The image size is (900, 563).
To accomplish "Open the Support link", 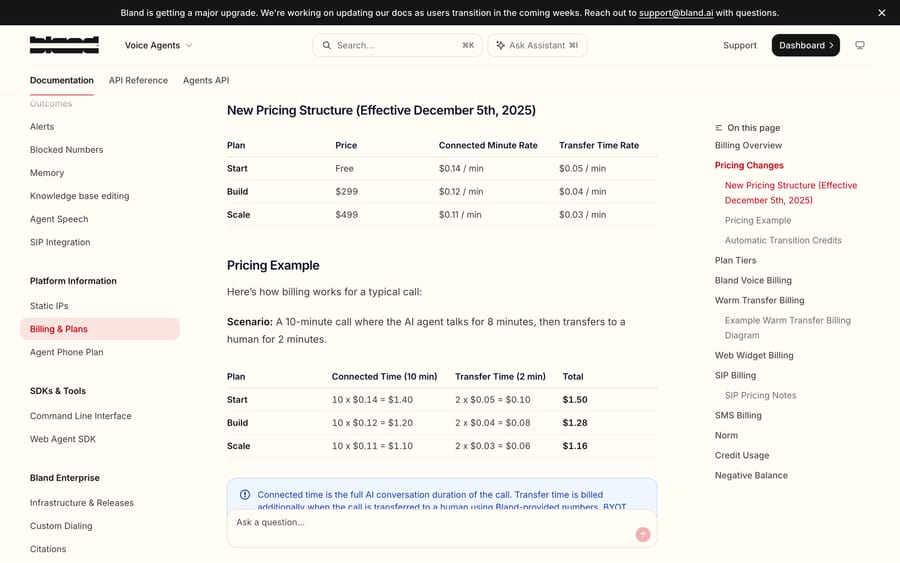I will tap(740, 45).
